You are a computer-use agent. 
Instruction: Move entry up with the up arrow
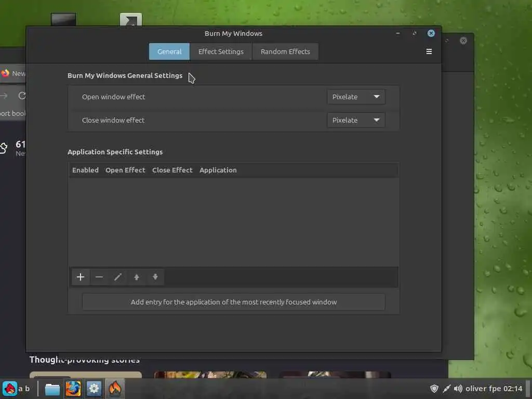tap(137, 277)
